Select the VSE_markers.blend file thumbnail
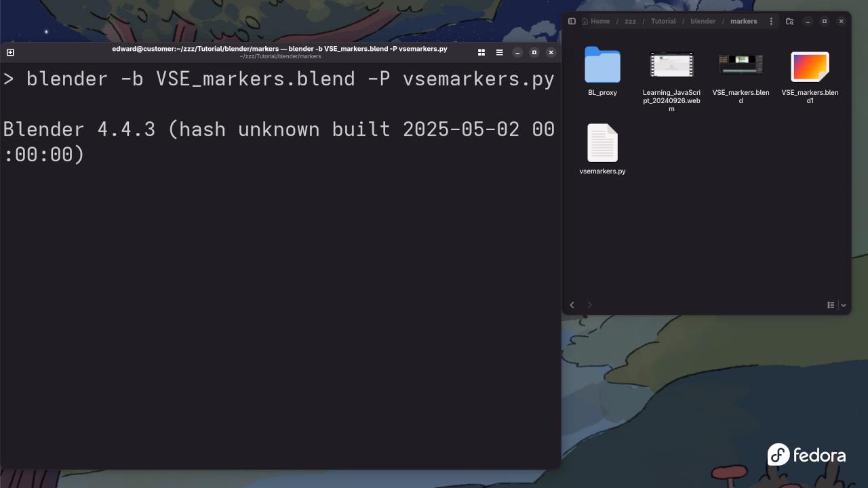868x488 pixels. click(741, 65)
